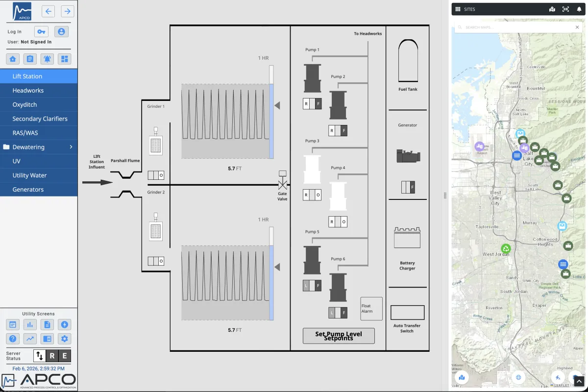Image resolution: width=588 pixels, height=392 pixels.
Task: Click the server E status button
Action: click(65, 356)
